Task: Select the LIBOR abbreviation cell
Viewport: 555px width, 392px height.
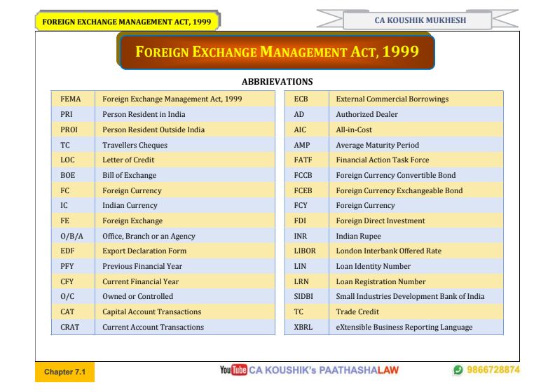Action: tap(304, 251)
